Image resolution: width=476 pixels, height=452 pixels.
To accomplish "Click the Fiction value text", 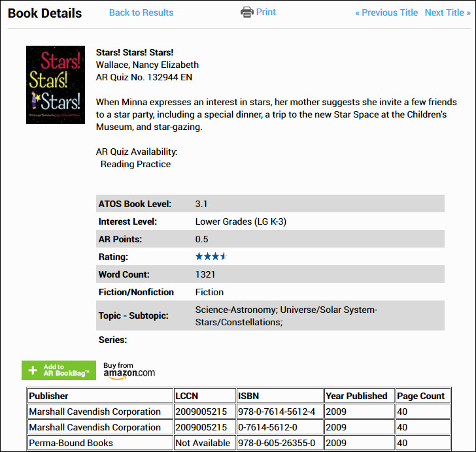I will click(209, 292).
